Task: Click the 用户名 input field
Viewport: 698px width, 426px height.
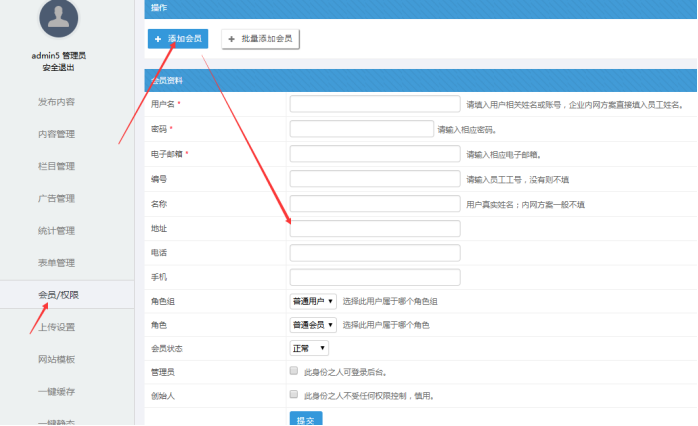Action: point(375,104)
